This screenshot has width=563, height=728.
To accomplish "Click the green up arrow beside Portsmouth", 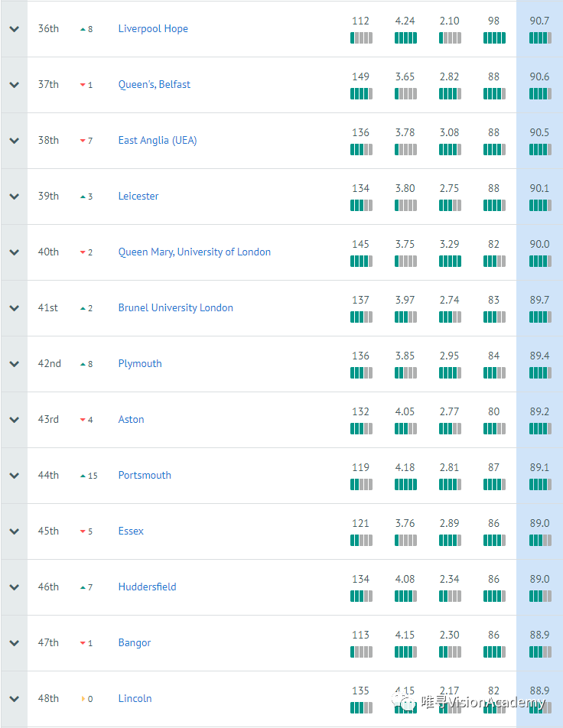I will 83,476.
